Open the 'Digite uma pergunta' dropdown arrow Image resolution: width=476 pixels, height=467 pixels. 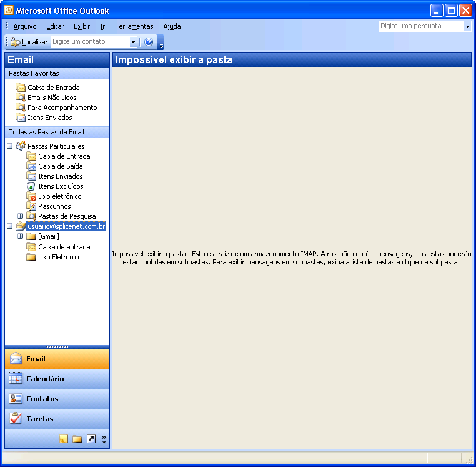click(467, 26)
